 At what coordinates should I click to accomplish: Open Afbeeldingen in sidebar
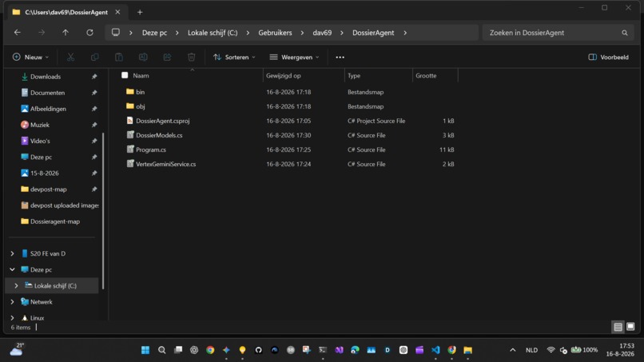48,109
